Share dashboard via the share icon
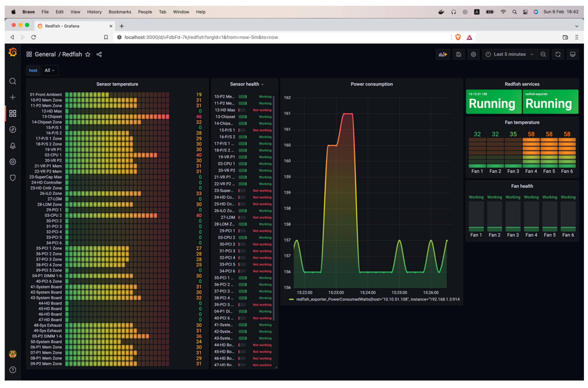The height and width of the screenshot is (388, 588). click(99, 54)
